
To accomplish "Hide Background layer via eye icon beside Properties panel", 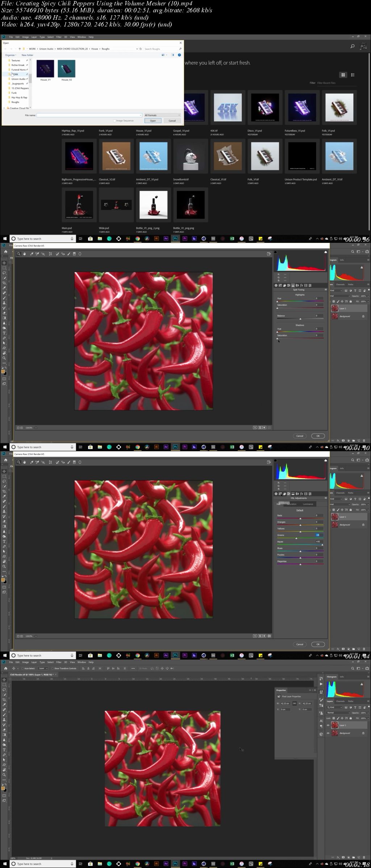I will [328, 733].
